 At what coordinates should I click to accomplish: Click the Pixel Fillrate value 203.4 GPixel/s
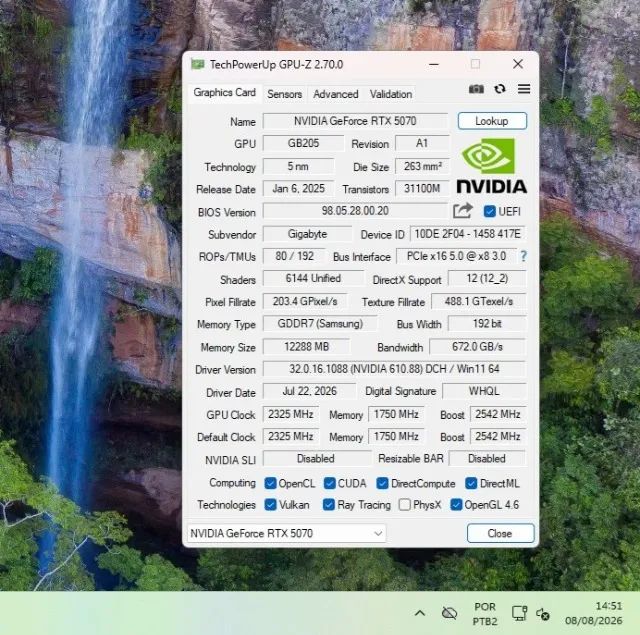(305, 301)
